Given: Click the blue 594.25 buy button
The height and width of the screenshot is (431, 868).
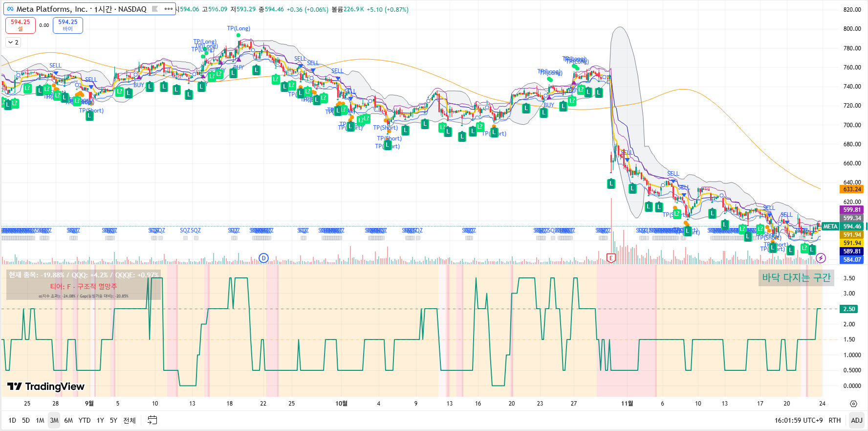Looking at the screenshot, I should click(x=67, y=25).
